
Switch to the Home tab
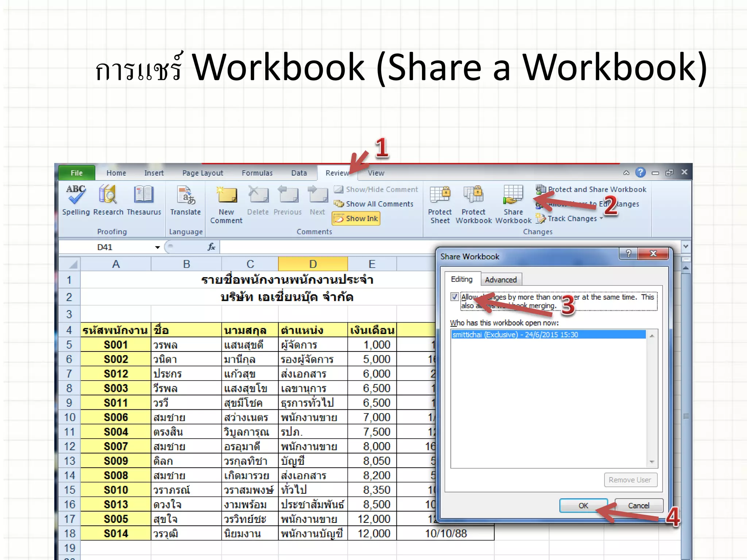pyautogui.click(x=116, y=173)
